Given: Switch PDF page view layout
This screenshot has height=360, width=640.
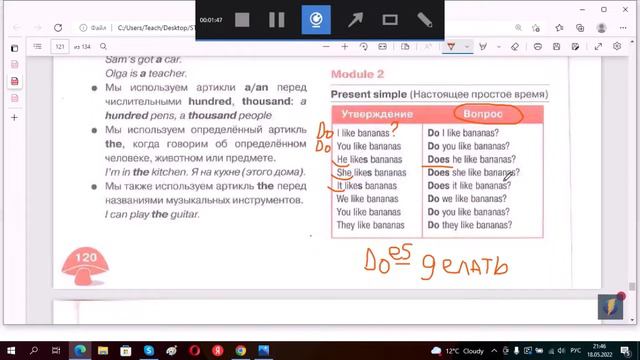Looking at the screenshot, I should [x=405, y=47].
